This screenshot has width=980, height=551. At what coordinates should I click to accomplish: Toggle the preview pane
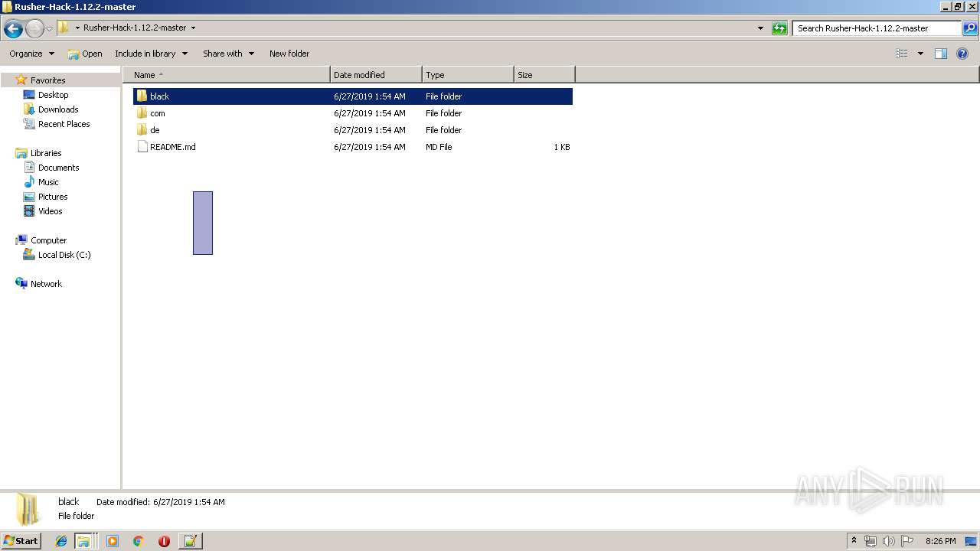tap(941, 54)
